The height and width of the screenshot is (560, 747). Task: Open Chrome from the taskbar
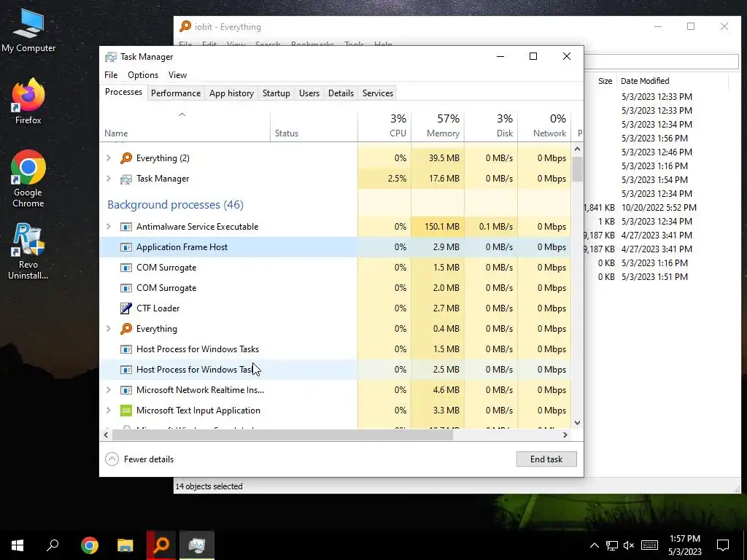(90, 545)
